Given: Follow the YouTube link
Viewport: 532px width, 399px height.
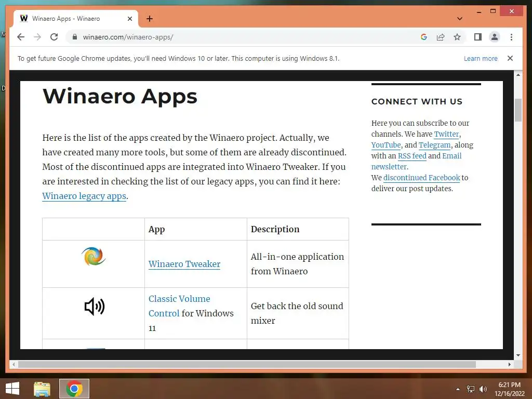Looking at the screenshot, I should click(386, 145).
